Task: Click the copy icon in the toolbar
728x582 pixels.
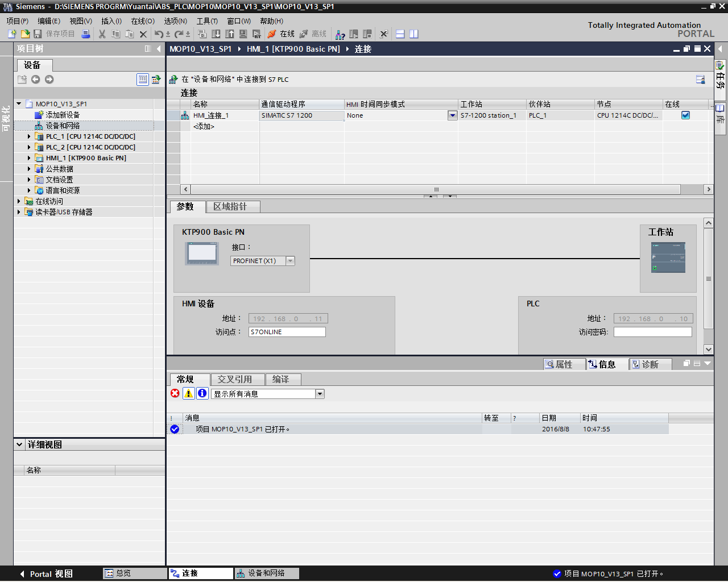Action: click(x=116, y=34)
